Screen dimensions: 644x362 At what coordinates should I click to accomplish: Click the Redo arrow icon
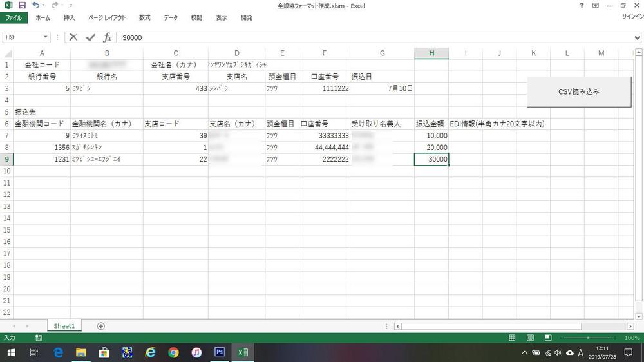point(54,5)
